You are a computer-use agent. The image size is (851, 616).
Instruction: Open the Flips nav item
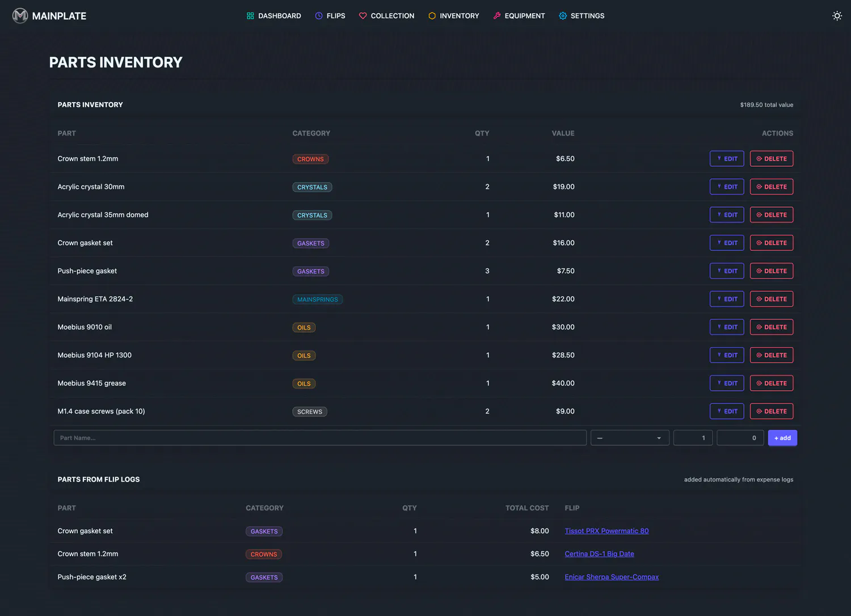[x=330, y=16]
